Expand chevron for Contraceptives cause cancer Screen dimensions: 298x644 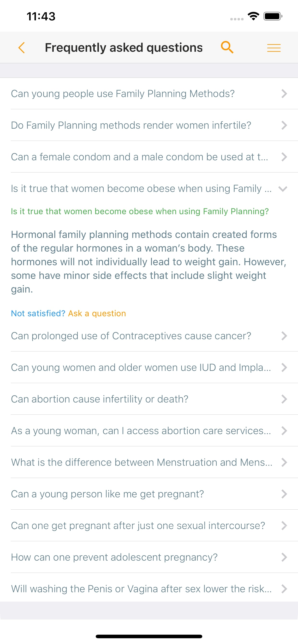(x=284, y=336)
